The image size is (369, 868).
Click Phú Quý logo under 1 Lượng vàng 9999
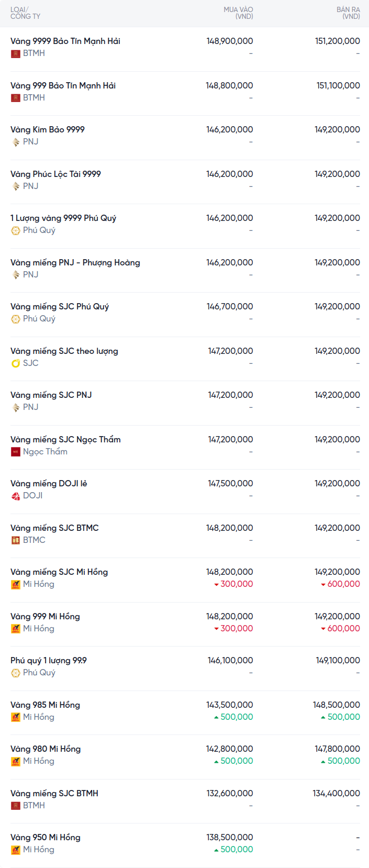16,230
